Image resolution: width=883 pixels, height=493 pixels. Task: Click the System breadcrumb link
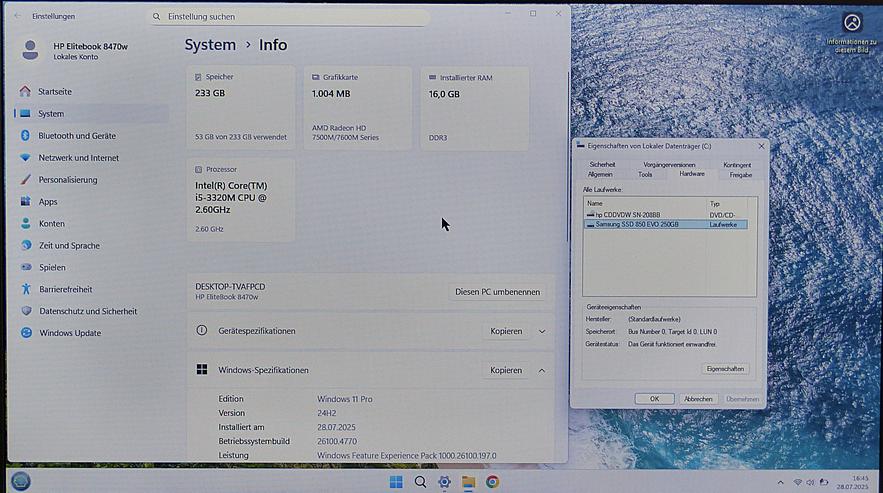click(x=210, y=45)
